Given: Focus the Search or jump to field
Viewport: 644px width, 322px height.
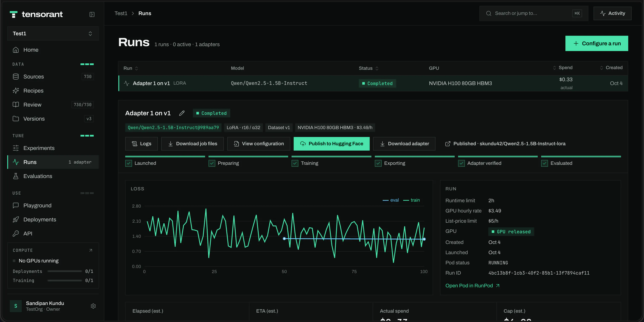Looking at the screenshot, I should 533,13.
